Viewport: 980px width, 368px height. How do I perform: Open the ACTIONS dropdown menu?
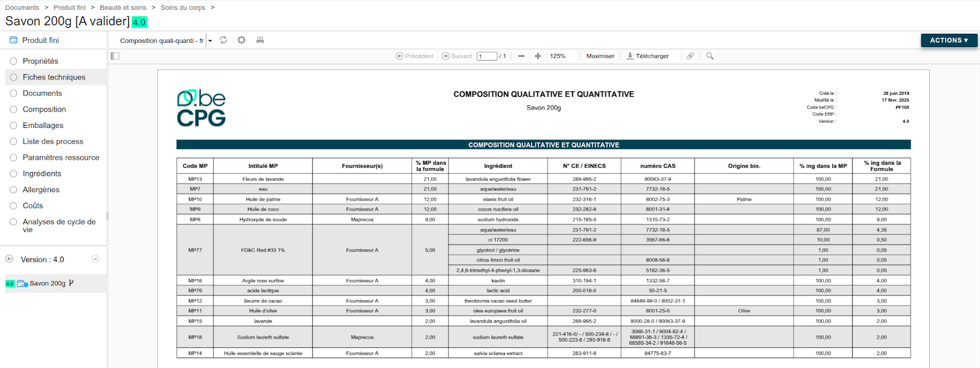coord(949,40)
